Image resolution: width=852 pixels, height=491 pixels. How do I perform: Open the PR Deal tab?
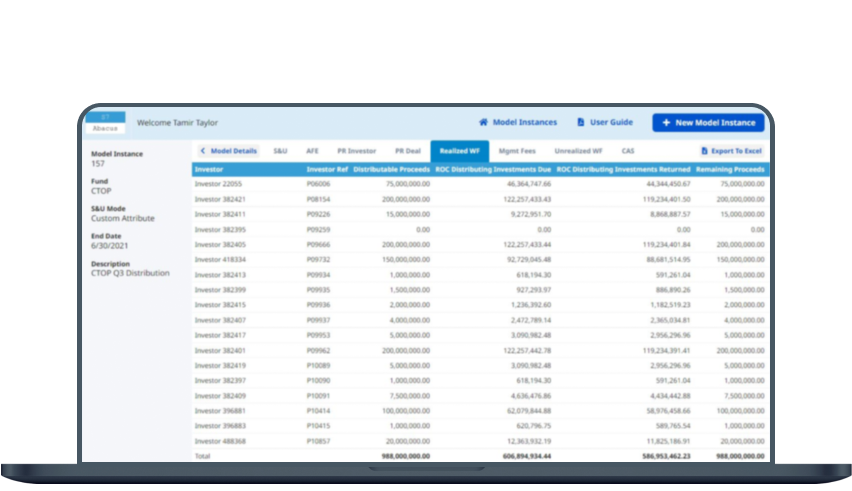tap(408, 151)
